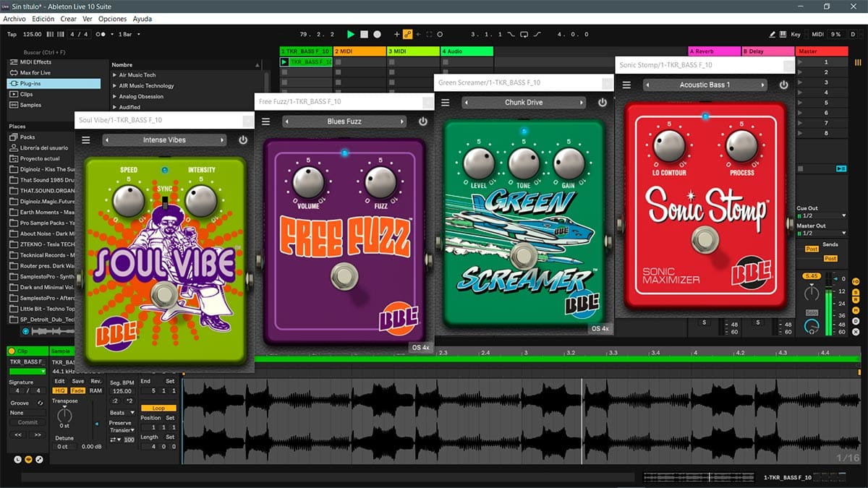Toggle the Automation Arm button in the transport

click(407, 34)
